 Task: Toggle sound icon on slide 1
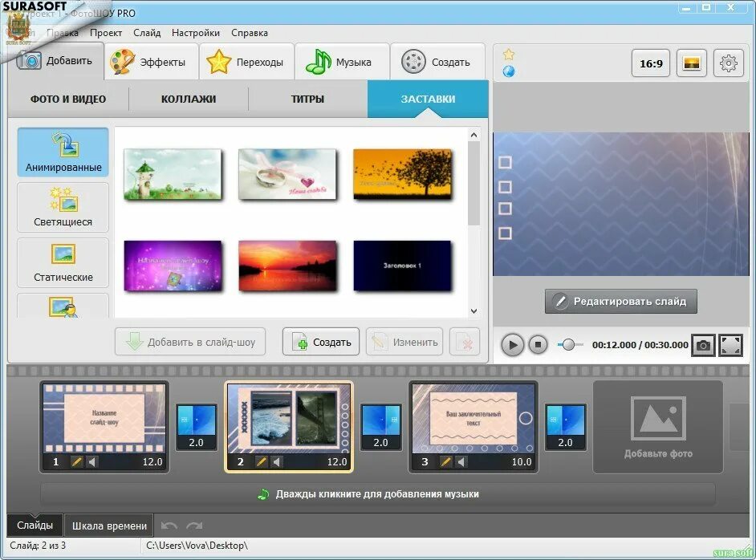(x=91, y=461)
